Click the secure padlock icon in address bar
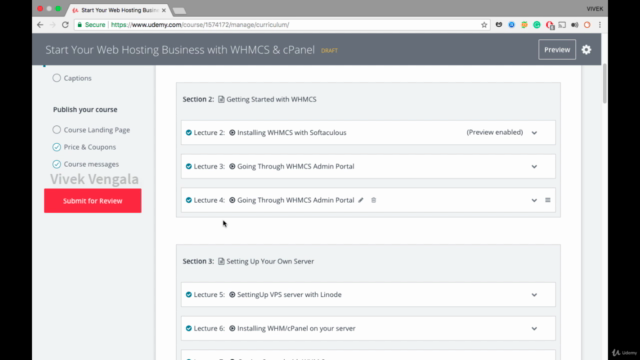 click(80, 25)
